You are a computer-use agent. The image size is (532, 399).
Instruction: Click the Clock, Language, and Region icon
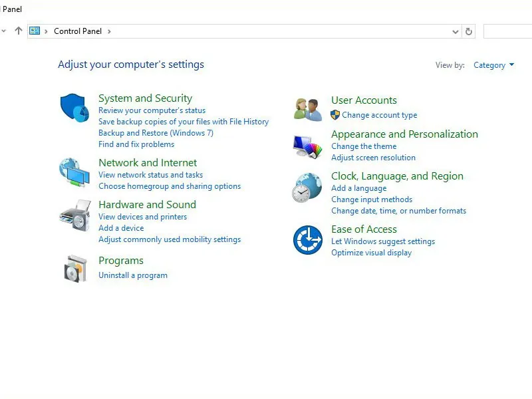[x=306, y=187]
